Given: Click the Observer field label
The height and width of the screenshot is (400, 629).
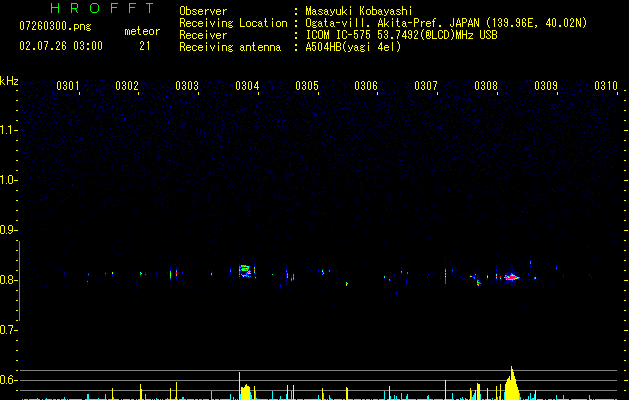Looking at the screenshot, I should [203, 11].
